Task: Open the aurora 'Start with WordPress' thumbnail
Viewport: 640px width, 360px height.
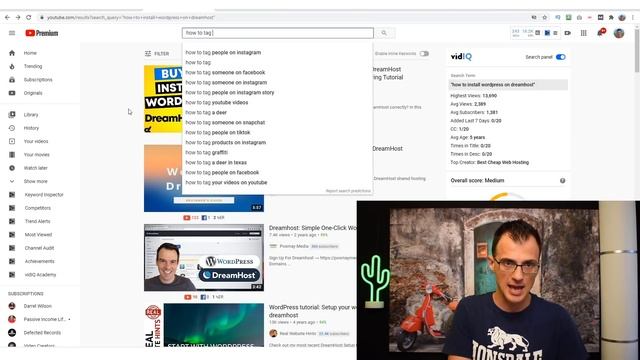Action: pyautogui.click(x=214, y=325)
